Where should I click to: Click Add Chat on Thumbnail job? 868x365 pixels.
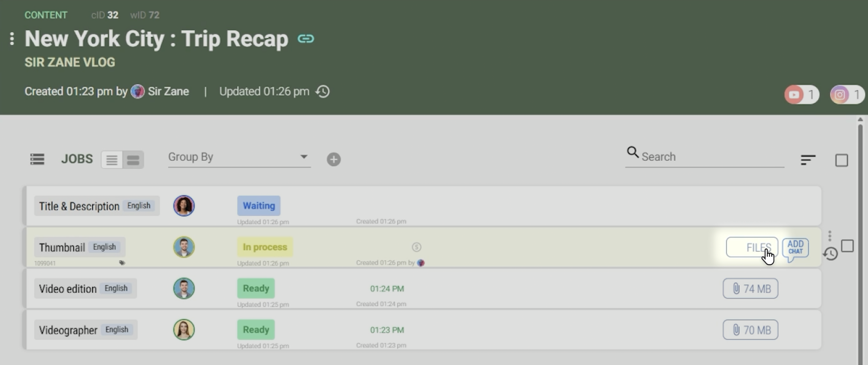(x=795, y=248)
